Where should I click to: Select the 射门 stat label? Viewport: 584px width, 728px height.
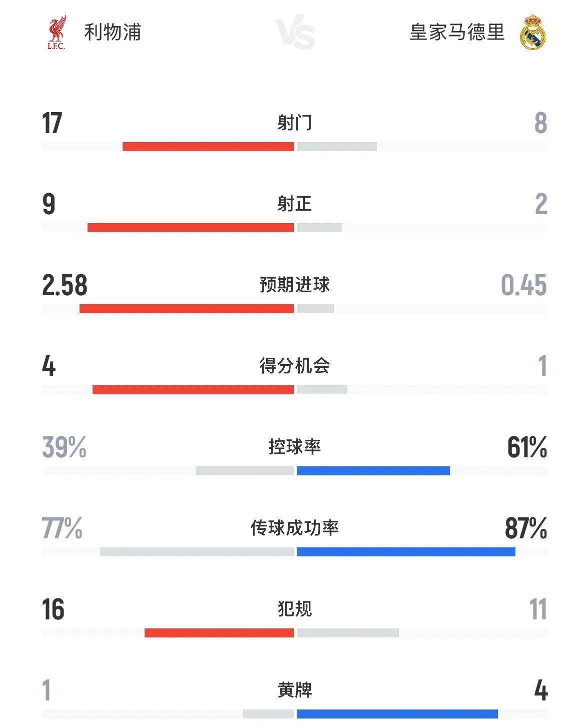[x=295, y=123]
